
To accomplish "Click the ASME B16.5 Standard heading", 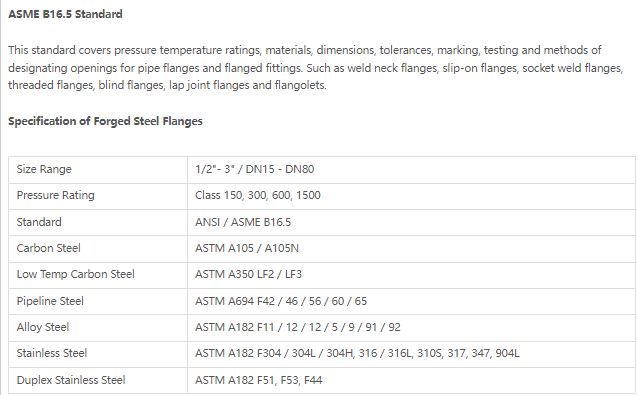I will [x=65, y=14].
